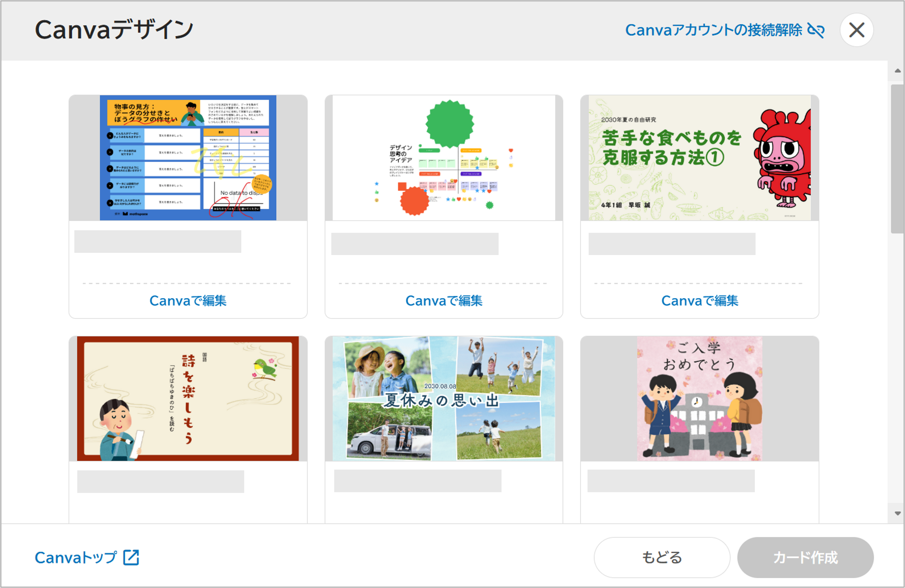Select the ご入学おめでとう design thumbnail
Viewport: 905px width, 588px height.
click(700, 398)
